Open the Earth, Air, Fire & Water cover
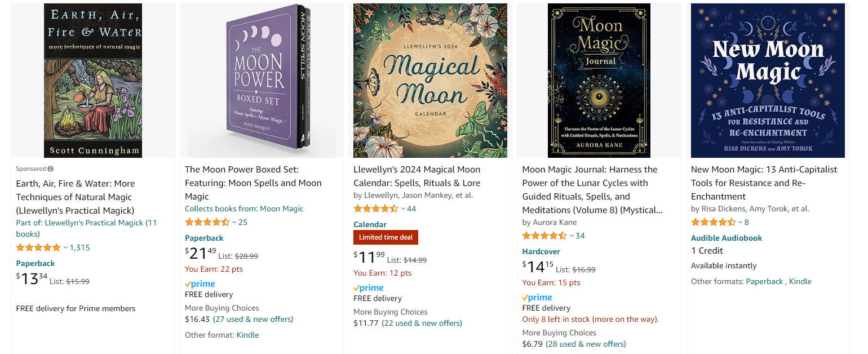Viewport: 868px width, 354px height. [93, 81]
